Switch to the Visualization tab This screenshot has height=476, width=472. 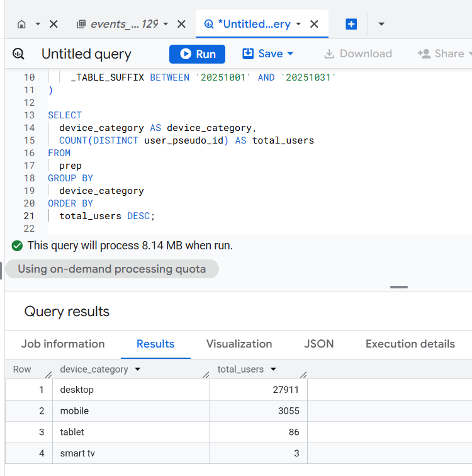[239, 344]
